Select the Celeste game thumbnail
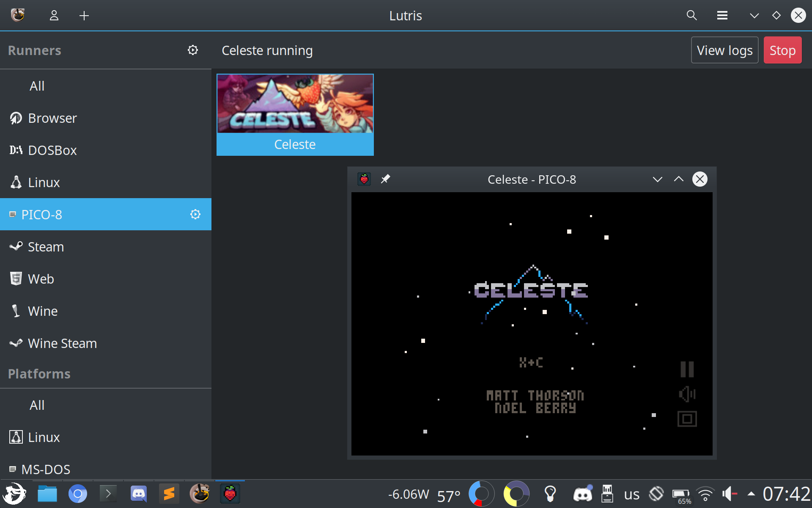The width and height of the screenshot is (812, 508). pyautogui.click(x=295, y=114)
